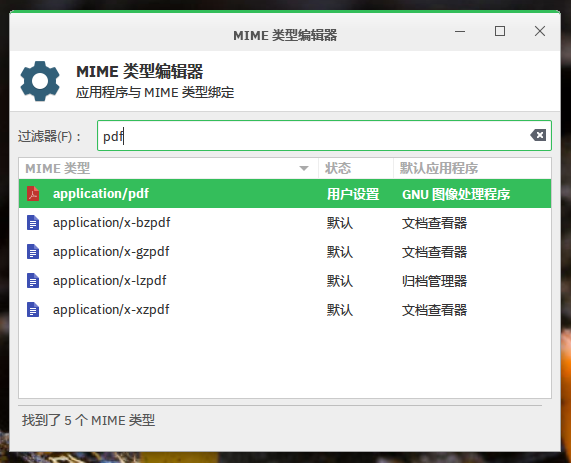Clear the filter text with the backspace icon
This screenshot has width=571, height=463.
tap(538, 135)
